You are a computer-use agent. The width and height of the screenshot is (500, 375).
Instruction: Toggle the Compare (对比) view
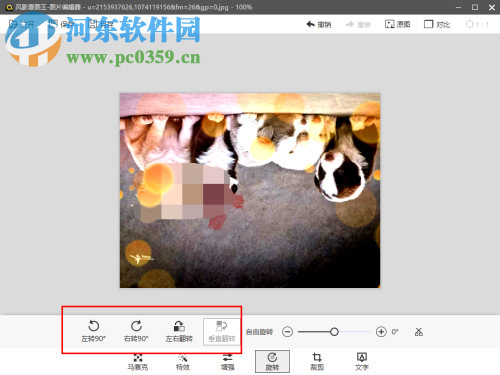point(437,24)
